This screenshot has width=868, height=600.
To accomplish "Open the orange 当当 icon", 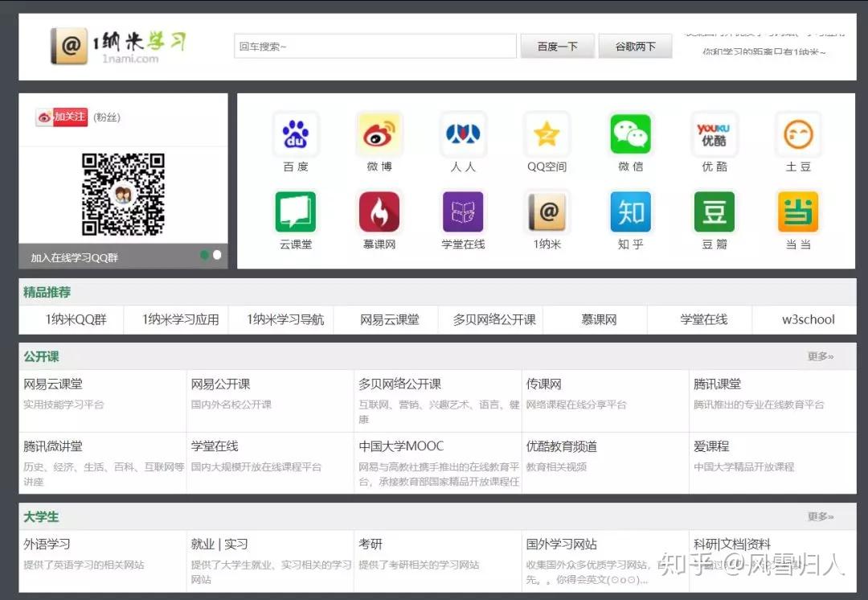I will [x=798, y=212].
